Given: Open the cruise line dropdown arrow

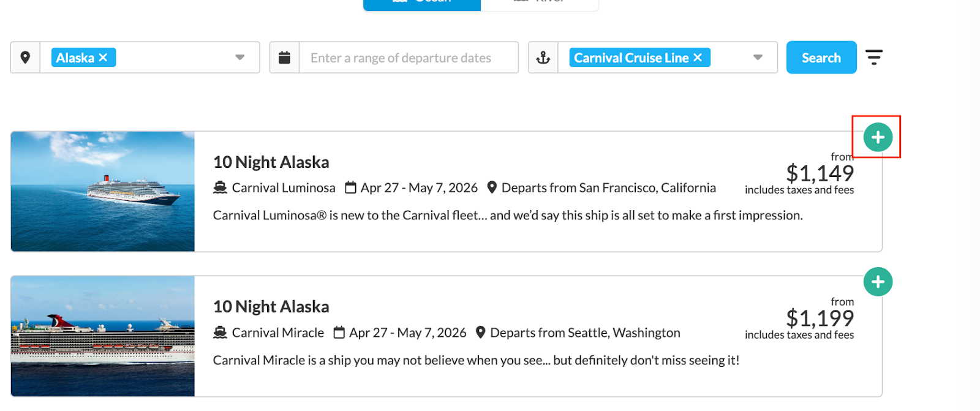Looking at the screenshot, I should coord(758,58).
